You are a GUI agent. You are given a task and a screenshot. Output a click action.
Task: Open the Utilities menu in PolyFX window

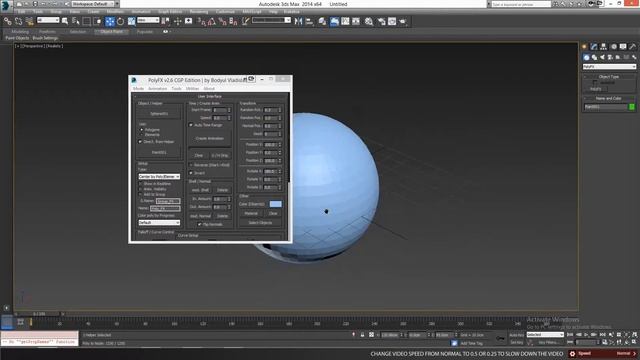click(192, 89)
